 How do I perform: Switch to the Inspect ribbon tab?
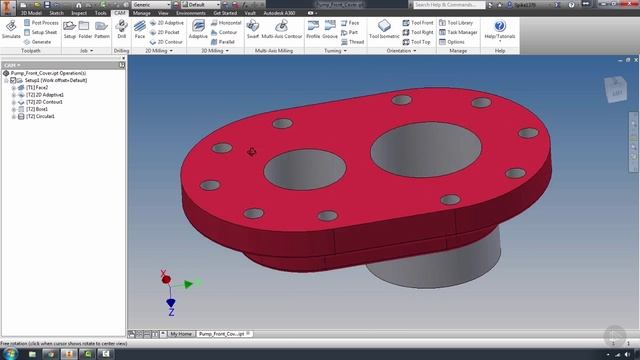tap(79, 13)
